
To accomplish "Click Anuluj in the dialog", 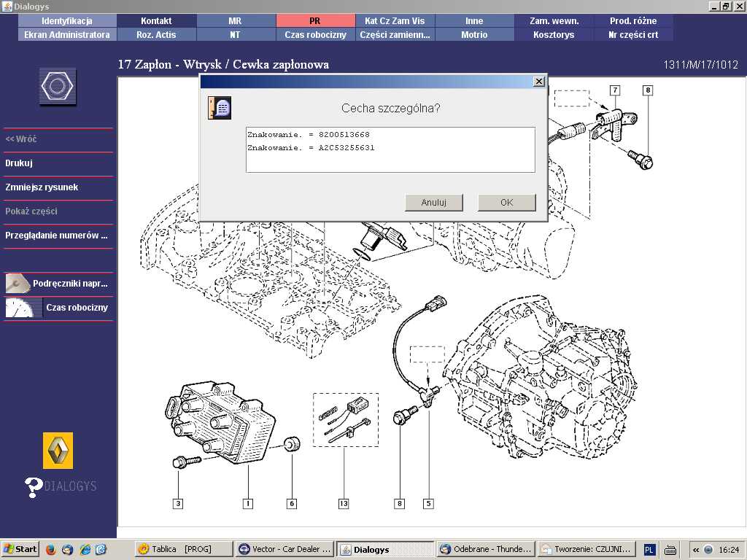I will pyautogui.click(x=433, y=203).
